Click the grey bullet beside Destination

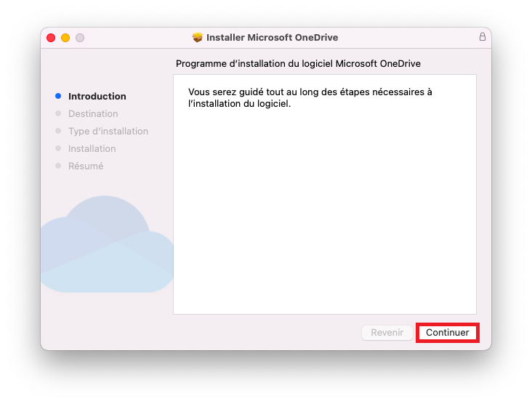pyautogui.click(x=58, y=113)
